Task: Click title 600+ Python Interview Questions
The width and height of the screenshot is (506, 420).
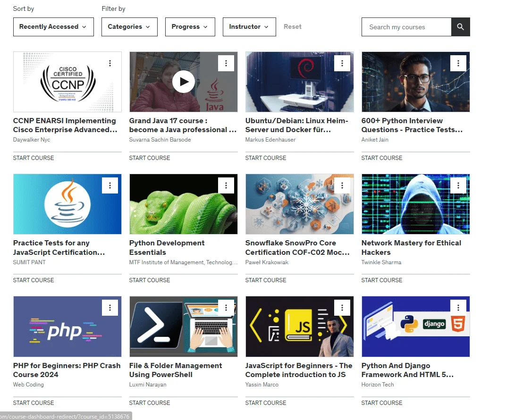Action: coord(412,125)
